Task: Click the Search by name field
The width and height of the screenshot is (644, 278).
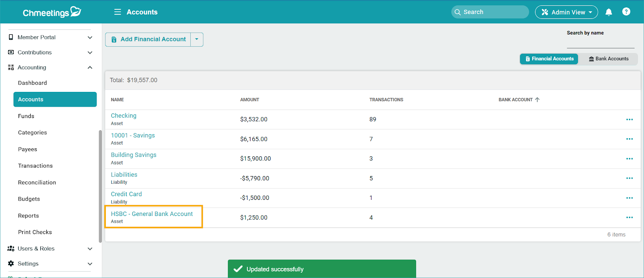Action: (x=600, y=43)
